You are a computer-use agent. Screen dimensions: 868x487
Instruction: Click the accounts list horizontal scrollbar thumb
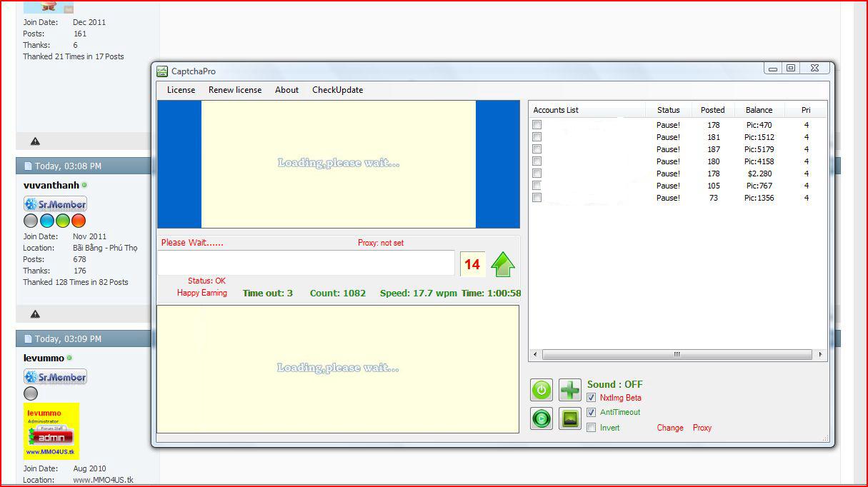pyautogui.click(x=677, y=354)
